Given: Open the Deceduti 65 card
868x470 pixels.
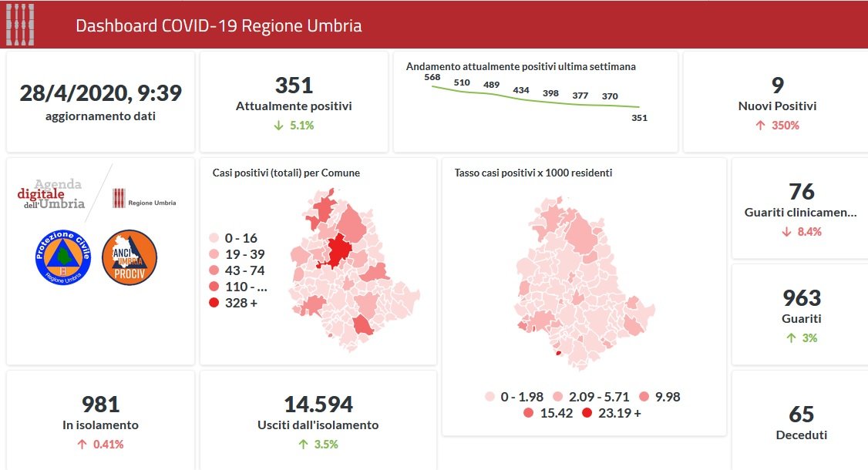Looking at the screenshot, I should (801, 421).
